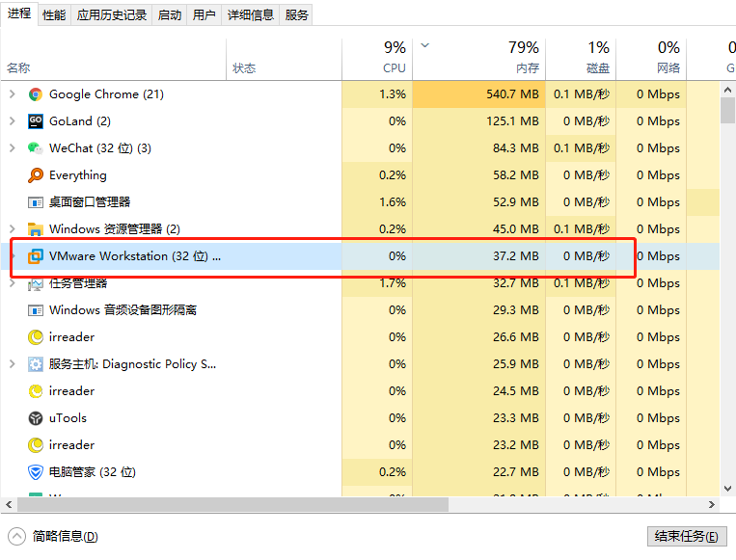
Task: Select the uTools row name
Action: coord(68,418)
